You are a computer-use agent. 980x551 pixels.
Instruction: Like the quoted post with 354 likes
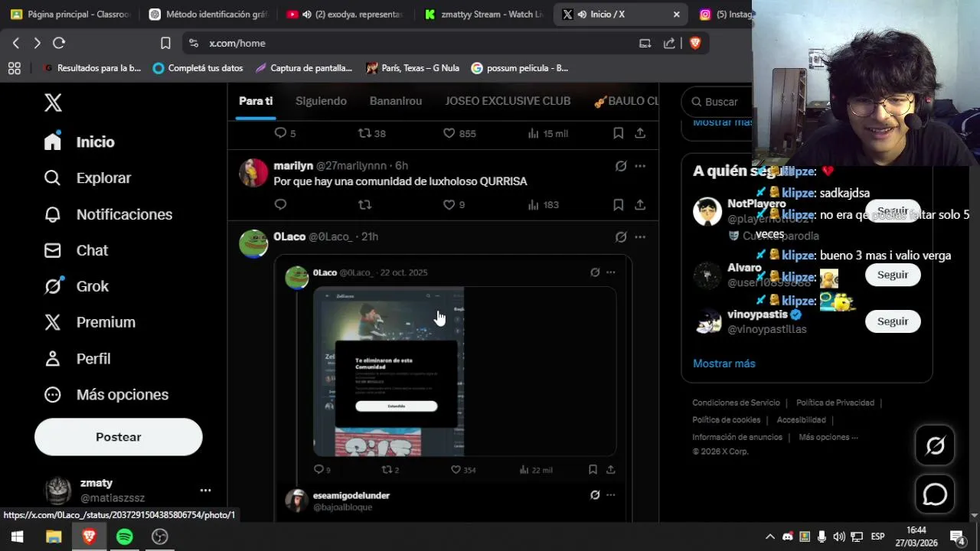click(x=463, y=470)
